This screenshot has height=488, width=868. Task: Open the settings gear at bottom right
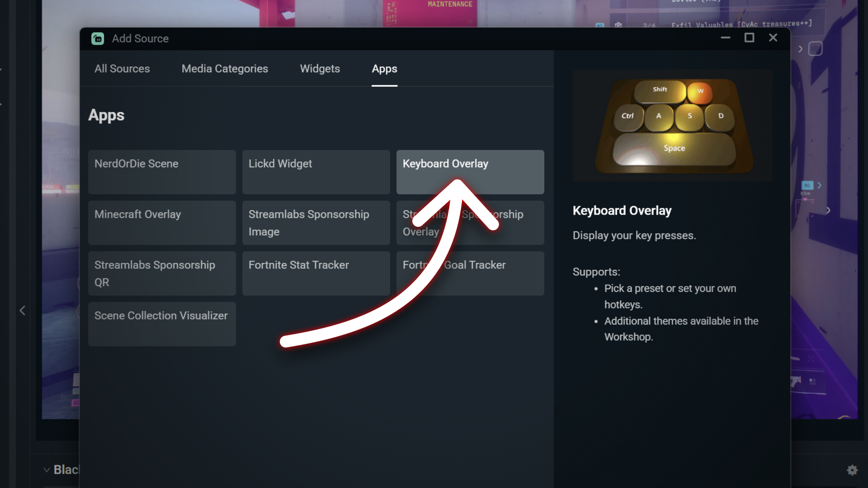(853, 469)
